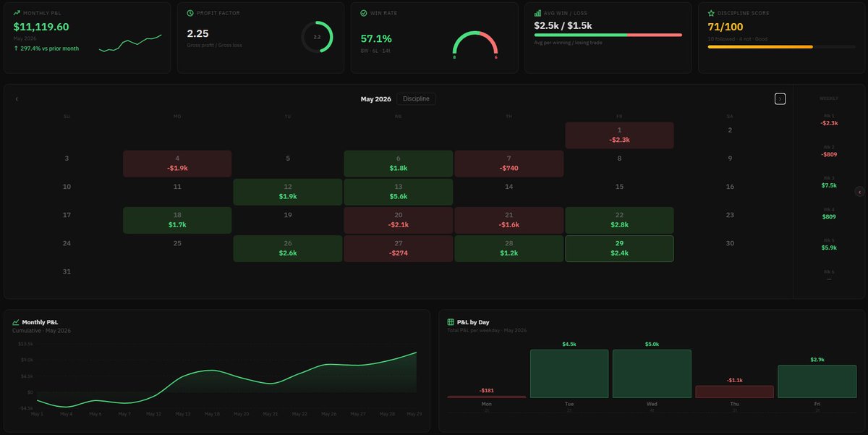Click the Avg Win / Loss ratio bar

click(608, 35)
